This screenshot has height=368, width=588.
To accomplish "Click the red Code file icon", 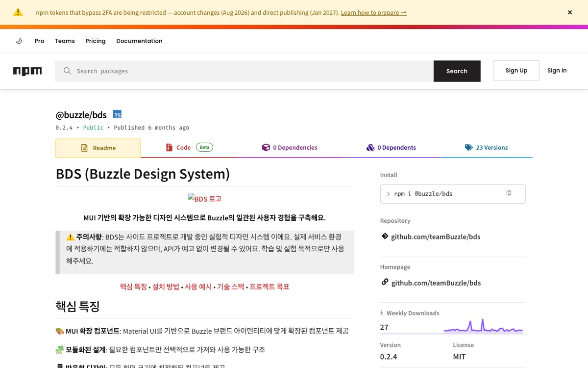I will (169, 147).
